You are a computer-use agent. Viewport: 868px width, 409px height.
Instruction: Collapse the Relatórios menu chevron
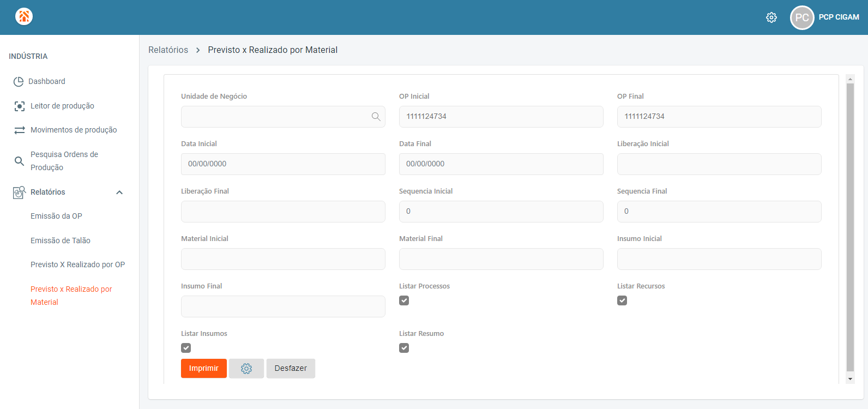tap(119, 192)
